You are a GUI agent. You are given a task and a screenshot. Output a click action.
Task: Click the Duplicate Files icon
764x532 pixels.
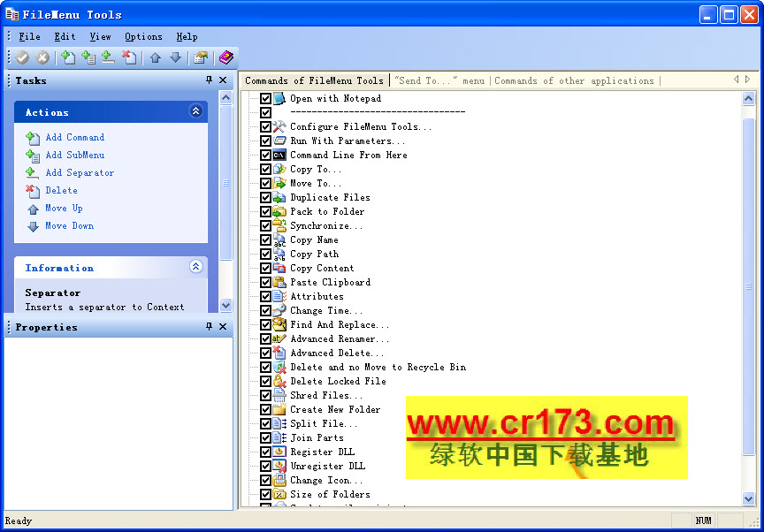[279, 198]
